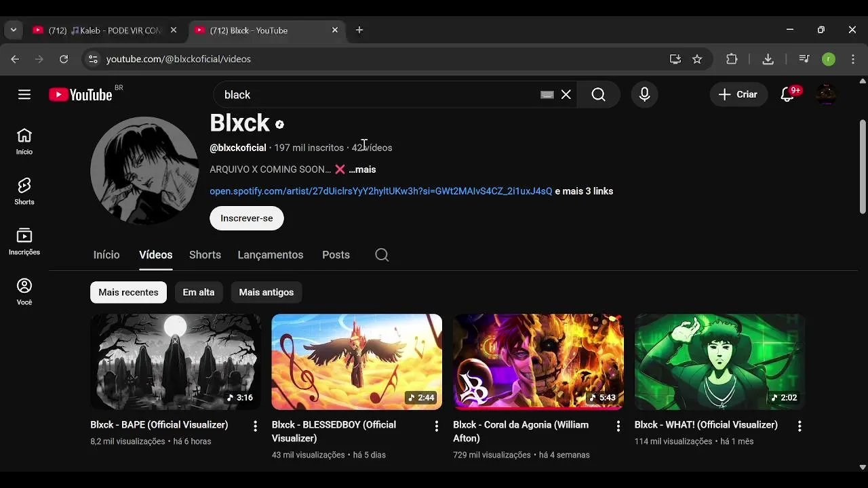The height and width of the screenshot is (488, 868).
Task: Open options menu for Blxck - WHAT! video
Action: (800, 426)
